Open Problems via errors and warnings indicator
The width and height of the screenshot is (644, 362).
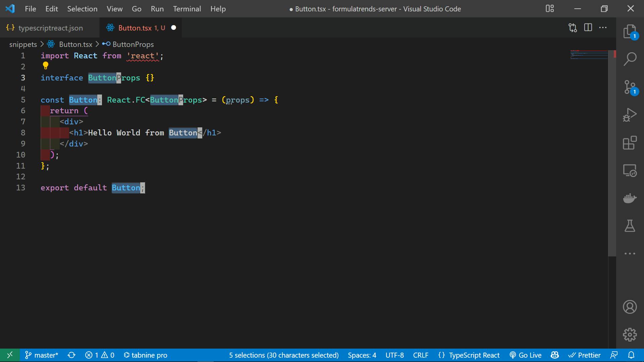tap(100, 355)
